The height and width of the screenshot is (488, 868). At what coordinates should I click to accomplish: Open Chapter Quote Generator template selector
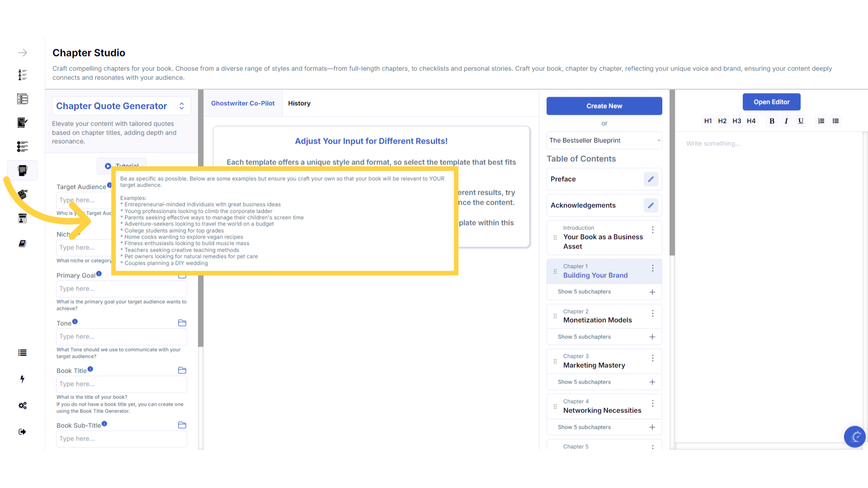[x=121, y=106]
